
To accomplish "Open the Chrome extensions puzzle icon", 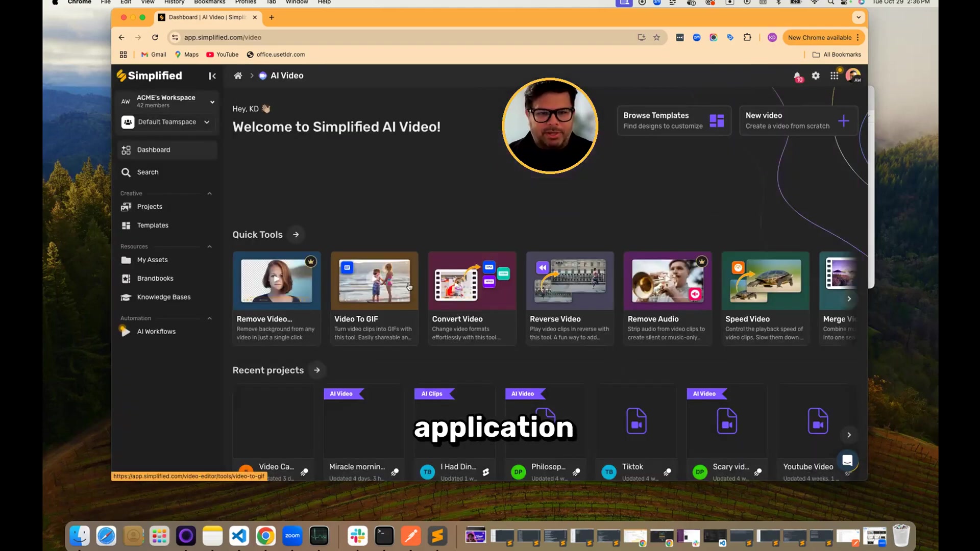I will pyautogui.click(x=747, y=37).
